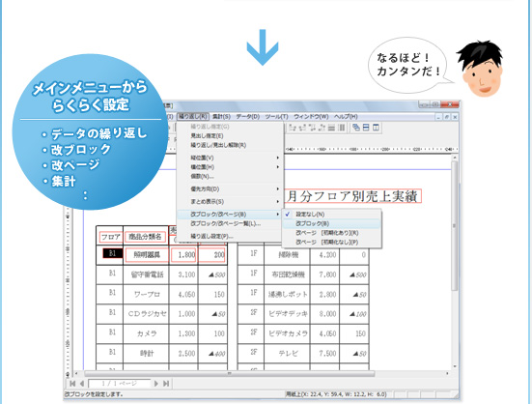Select the 留守番電話 cell
Screen dimensions: 532x404
tap(147, 274)
